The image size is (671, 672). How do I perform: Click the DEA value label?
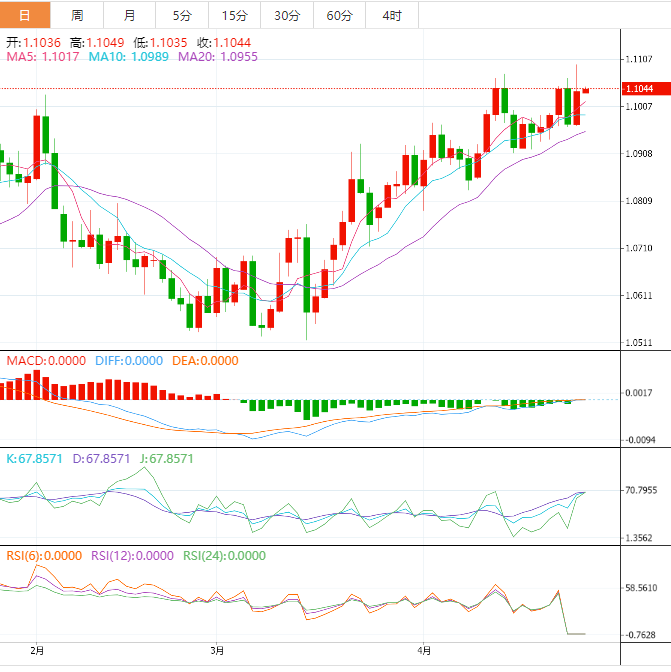pyautogui.click(x=204, y=361)
